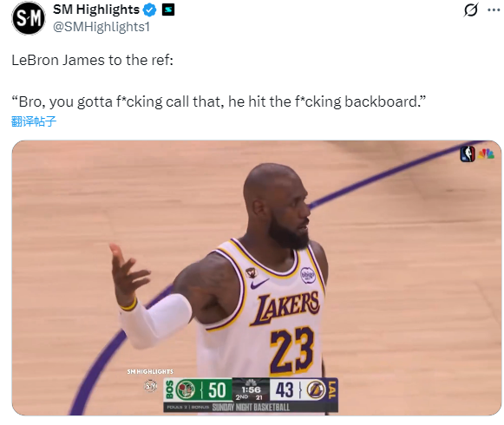This screenshot has width=504, height=425.
Task: Click the Lakers logo on the scoreboard
Action: coord(316,389)
